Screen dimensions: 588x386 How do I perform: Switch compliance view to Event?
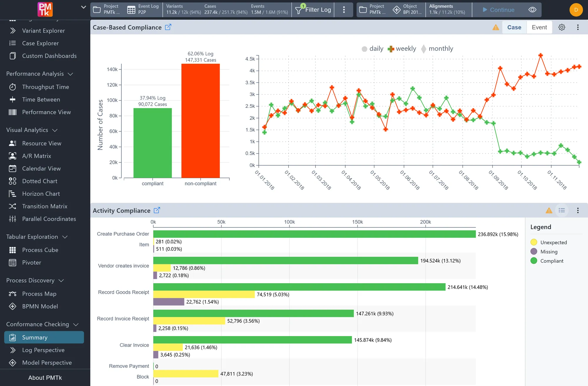coord(539,27)
